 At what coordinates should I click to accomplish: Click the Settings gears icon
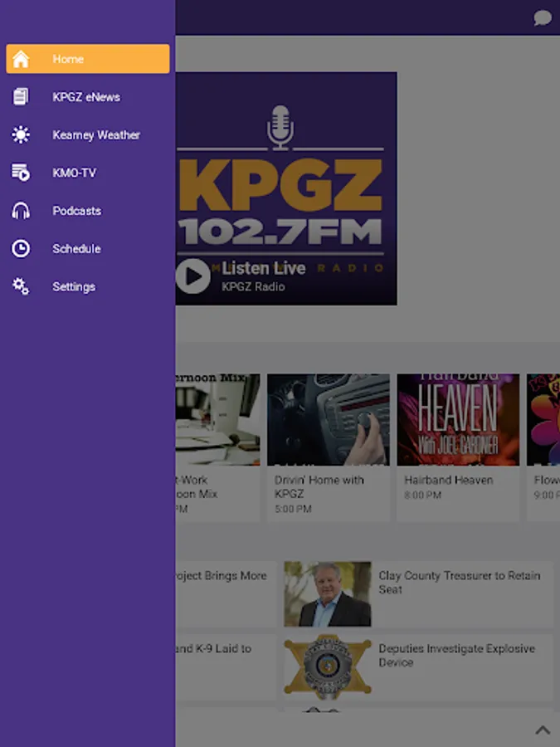click(21, 286)
